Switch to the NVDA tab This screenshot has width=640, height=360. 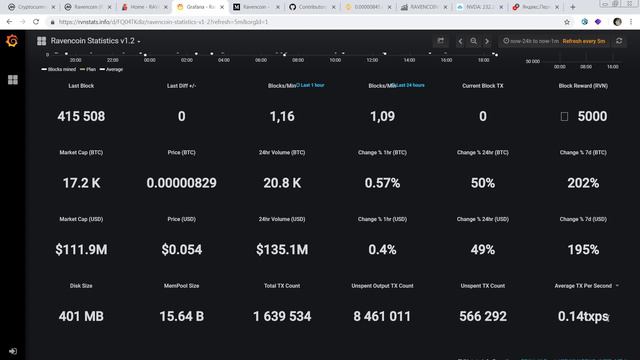click(x=479, y=7)
